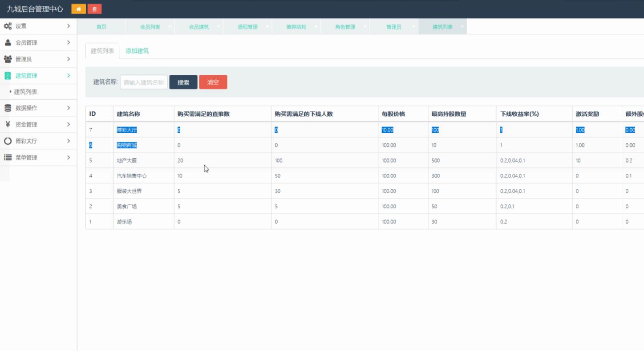Click the circle icon beside 博彩大厅
644x351 pixels.
coord(8,141)
